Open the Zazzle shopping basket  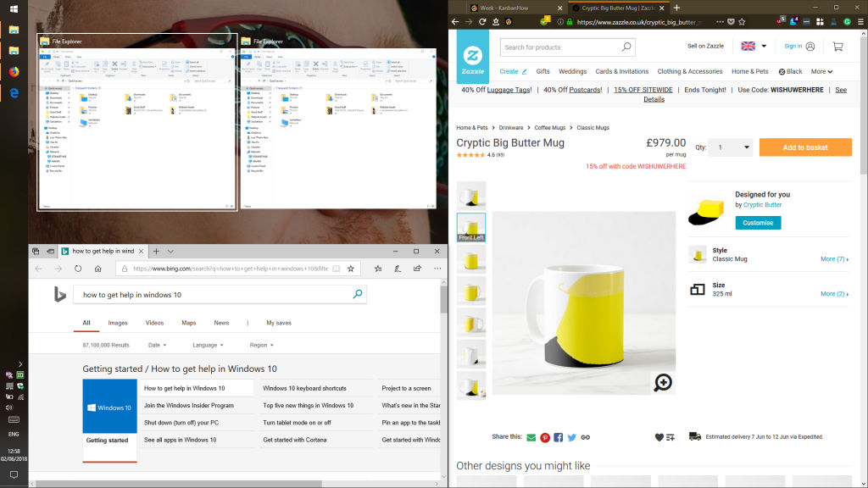pos(837,47)
